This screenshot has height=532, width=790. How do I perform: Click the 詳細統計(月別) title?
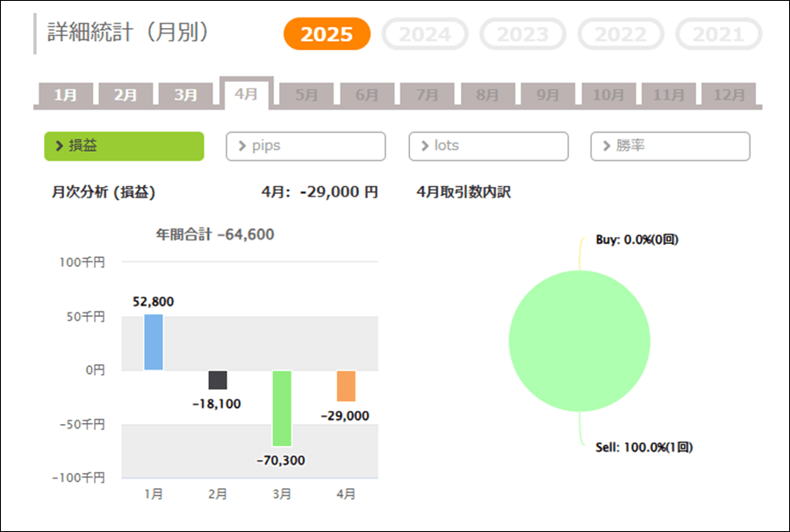[127, 32]
